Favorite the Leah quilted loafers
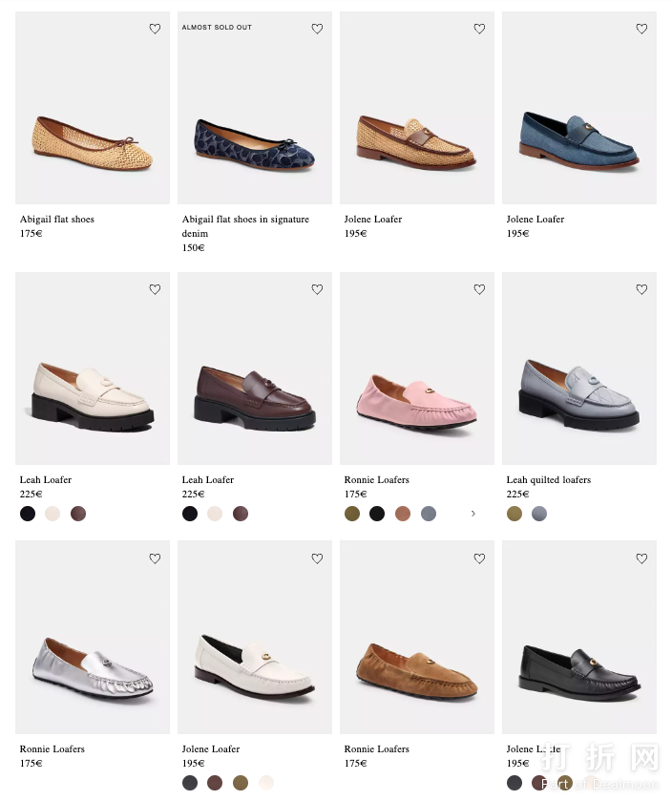The width and height of the screenshot is (672, 801). point(641,289)
